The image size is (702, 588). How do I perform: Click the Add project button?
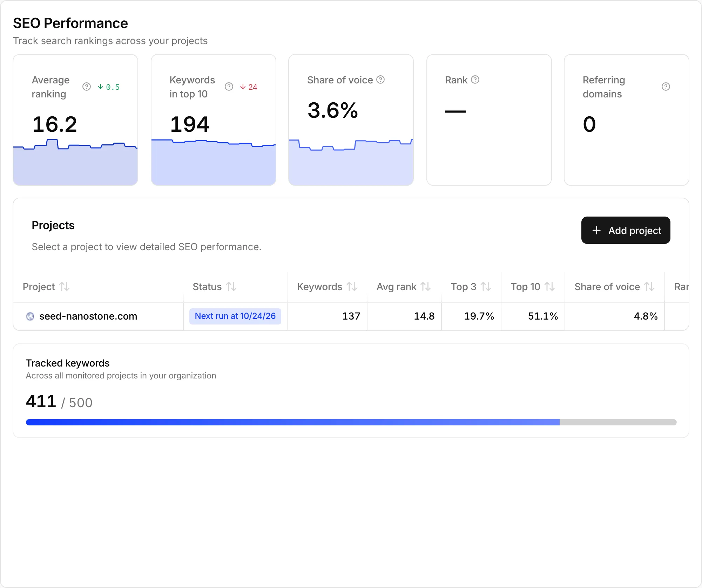coord(626,230)
